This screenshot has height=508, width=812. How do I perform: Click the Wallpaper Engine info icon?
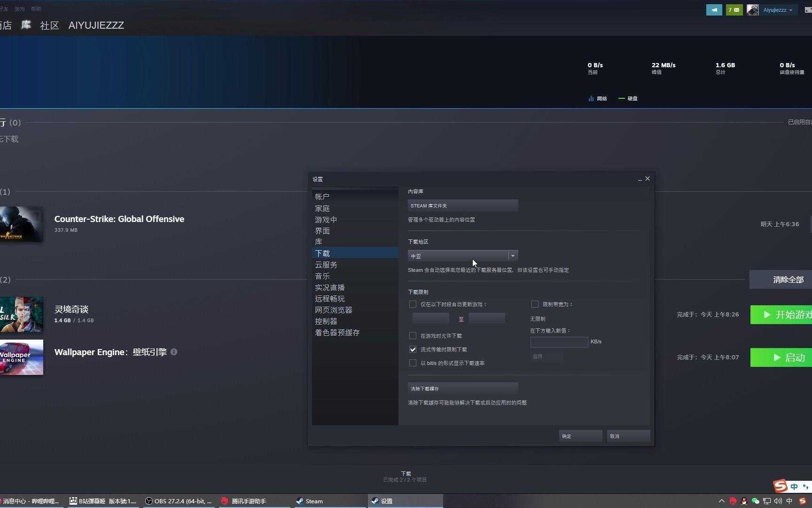[174, 352]
